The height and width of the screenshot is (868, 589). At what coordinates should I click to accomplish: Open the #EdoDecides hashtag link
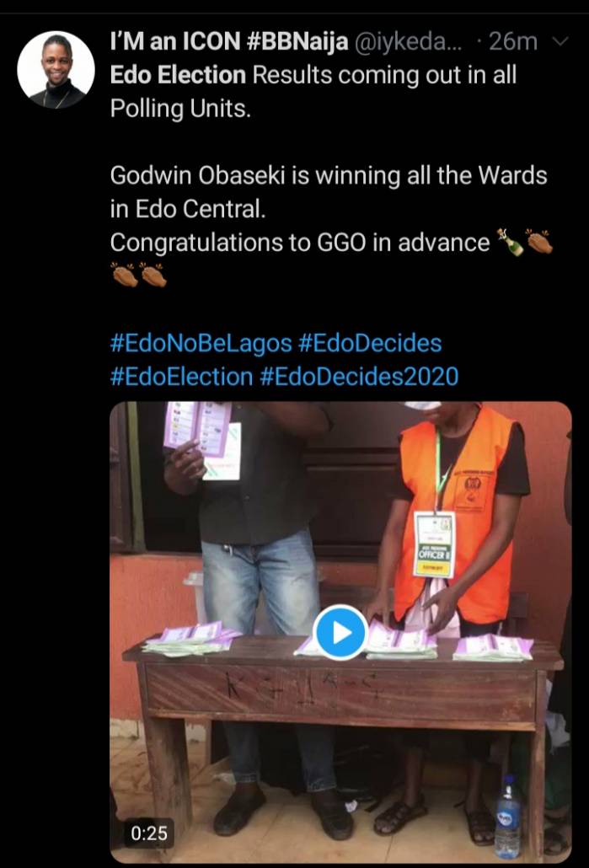point(370,343)
